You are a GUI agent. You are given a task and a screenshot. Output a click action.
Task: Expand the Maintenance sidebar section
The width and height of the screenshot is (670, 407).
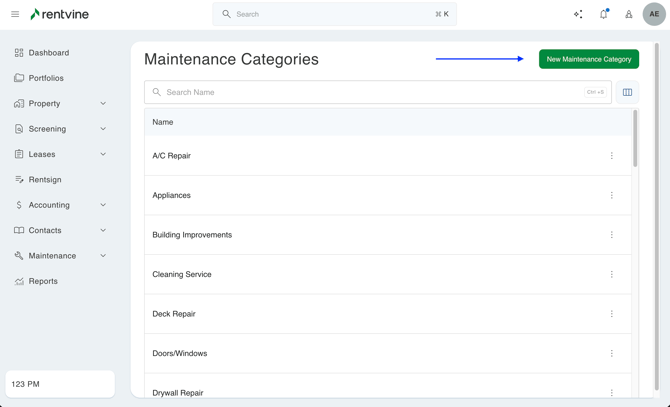click(103, 256)
